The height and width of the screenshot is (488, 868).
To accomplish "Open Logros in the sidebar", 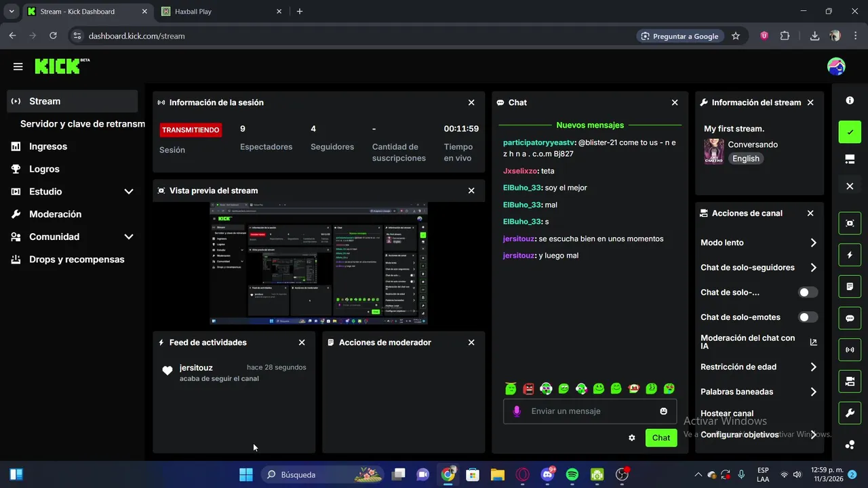I will tap(44, 169).
